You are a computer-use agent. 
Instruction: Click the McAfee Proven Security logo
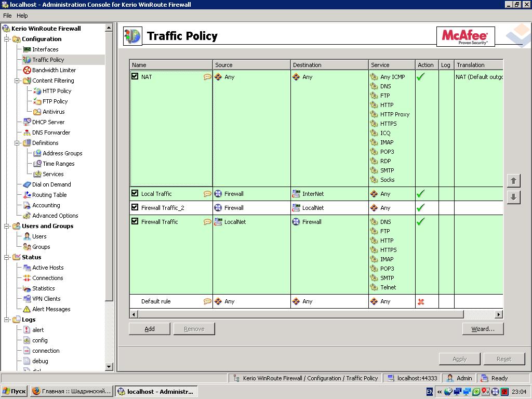465,37
